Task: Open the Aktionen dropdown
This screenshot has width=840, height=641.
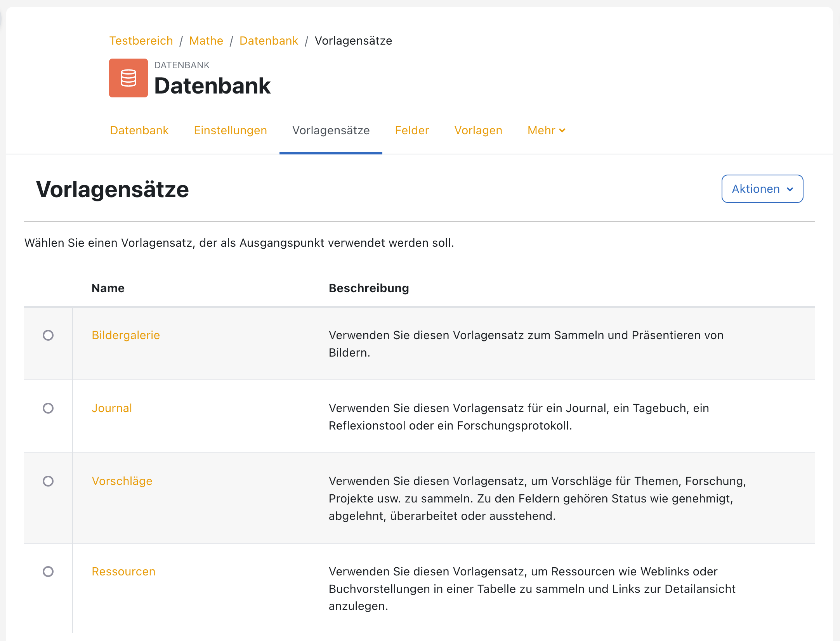Action: tap(762, 189)
